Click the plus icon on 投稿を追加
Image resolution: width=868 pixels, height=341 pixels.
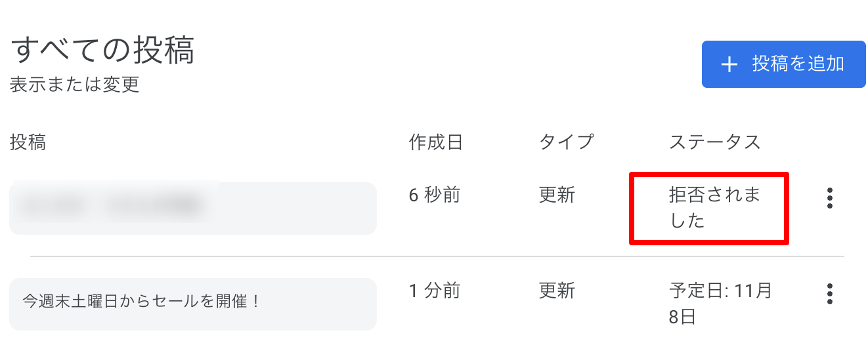[x=729, y=64]
